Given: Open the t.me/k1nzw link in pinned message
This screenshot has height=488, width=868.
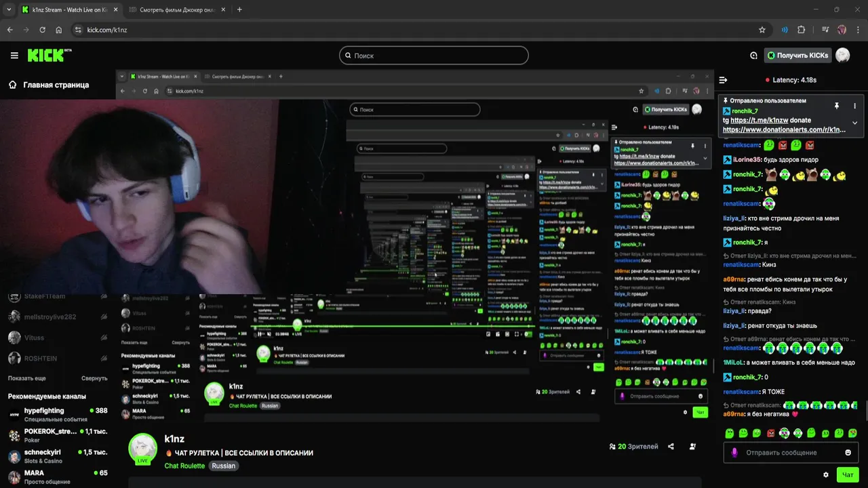Looking at the screenshot, I should pyautogui.click(x=759, y=120).
